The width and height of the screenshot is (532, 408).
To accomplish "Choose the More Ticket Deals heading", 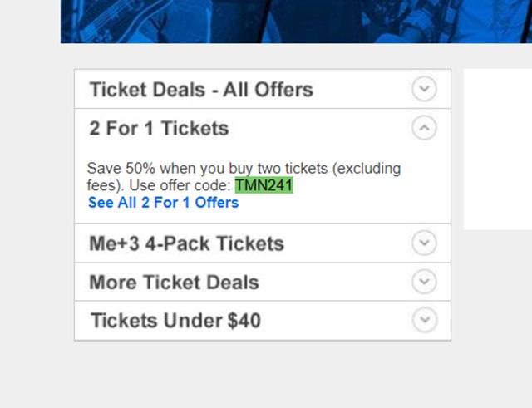I will (174, 283).
